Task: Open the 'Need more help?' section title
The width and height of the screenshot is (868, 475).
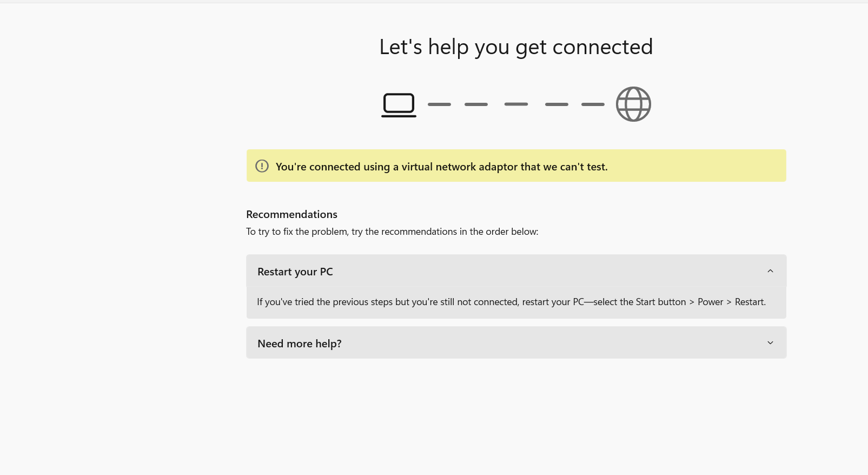Action: [300, 344]
